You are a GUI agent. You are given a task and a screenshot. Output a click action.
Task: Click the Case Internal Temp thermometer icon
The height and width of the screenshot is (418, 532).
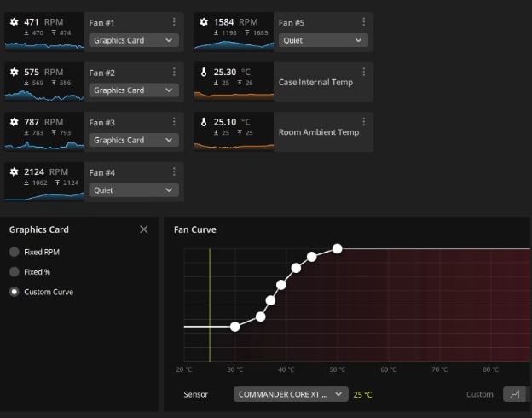(204, 73)
